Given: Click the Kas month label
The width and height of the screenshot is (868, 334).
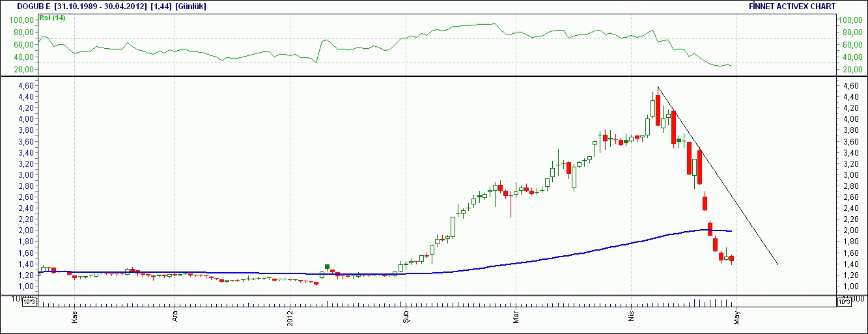Looking at the screenshot, I should coord(74,317).
